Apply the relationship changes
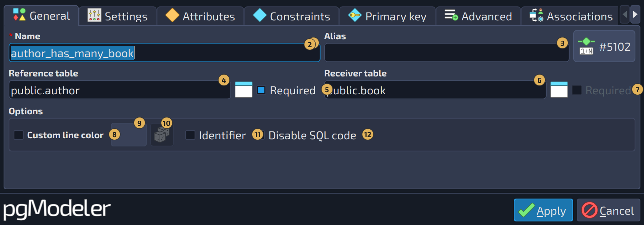The image size is (644, 225). click(543, 210)
